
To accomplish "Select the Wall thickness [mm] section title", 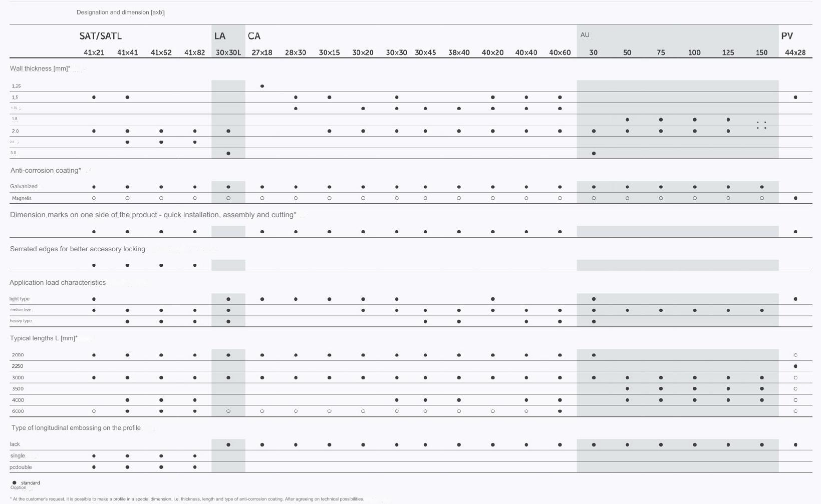I will tap(40, 68).
